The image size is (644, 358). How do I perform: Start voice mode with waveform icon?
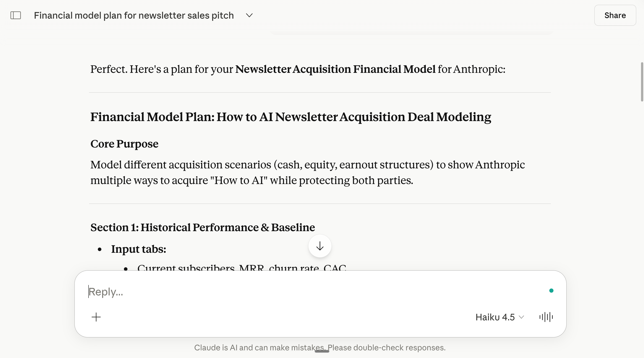546,317
